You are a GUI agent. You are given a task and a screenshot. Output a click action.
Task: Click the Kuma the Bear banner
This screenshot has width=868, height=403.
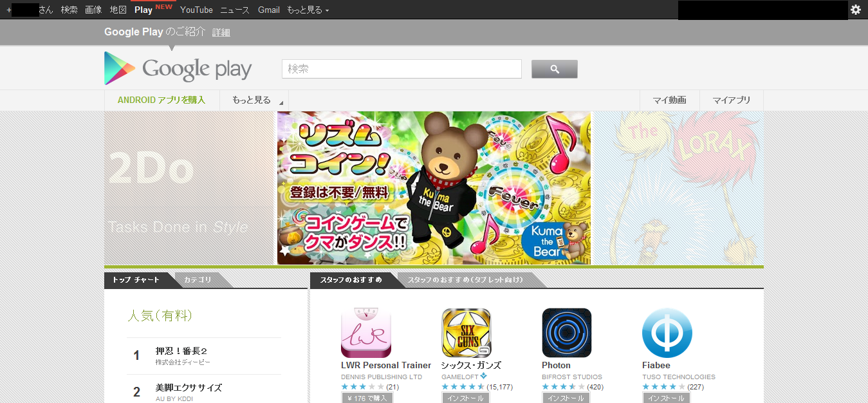point(434,188)
